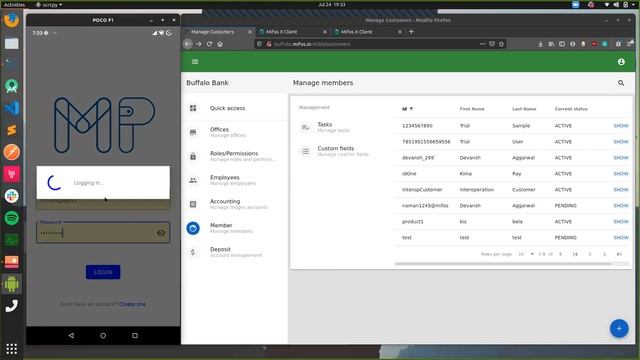Show details for member test

tap(621, 238)
